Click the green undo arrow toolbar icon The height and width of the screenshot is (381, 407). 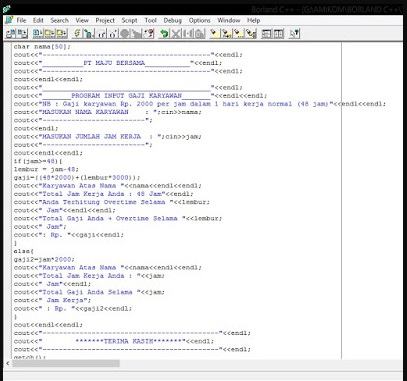(164, 33)
